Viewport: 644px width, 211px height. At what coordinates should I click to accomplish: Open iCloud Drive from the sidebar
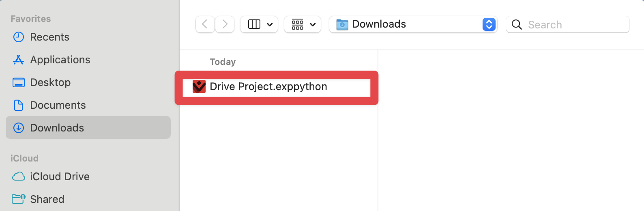(x=60, y=177)
